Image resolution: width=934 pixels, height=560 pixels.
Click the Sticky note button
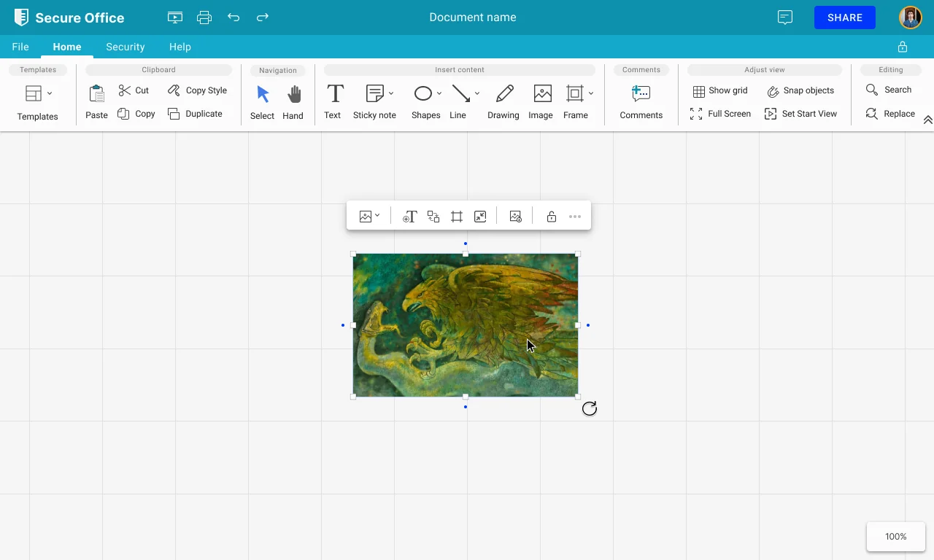(374, 102)
